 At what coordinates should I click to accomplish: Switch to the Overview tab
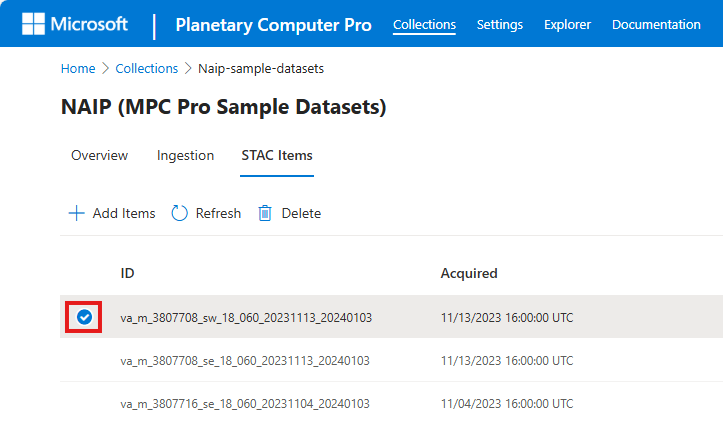point(99,156)
